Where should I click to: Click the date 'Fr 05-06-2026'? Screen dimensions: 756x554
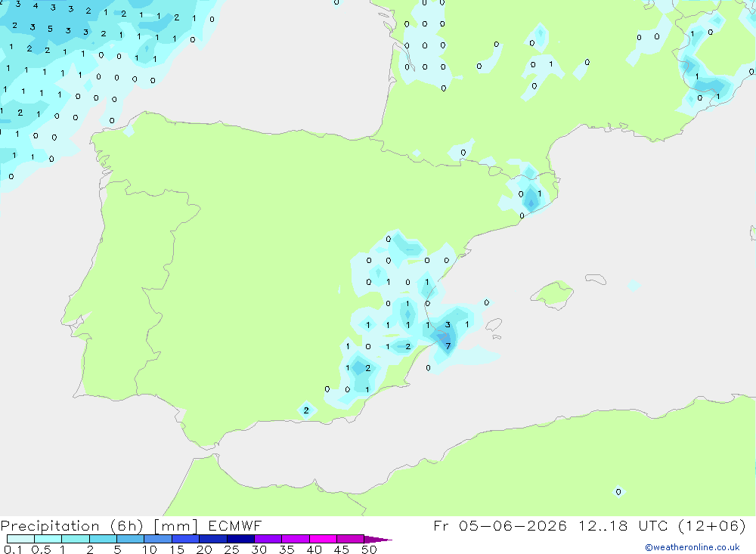pos(500,525)
